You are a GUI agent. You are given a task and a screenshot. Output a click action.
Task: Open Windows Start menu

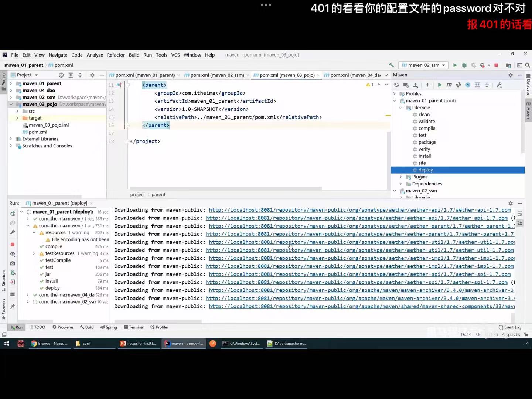point(6,344)
